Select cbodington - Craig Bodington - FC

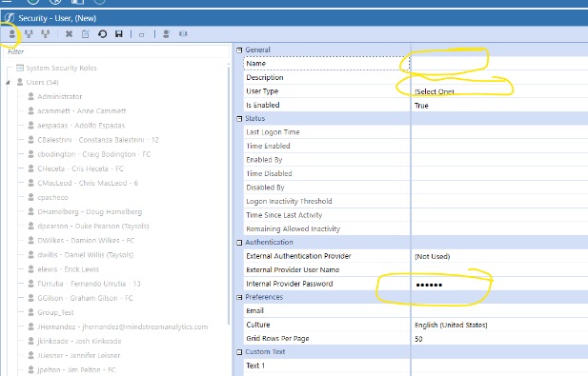[x=94, y=154]
